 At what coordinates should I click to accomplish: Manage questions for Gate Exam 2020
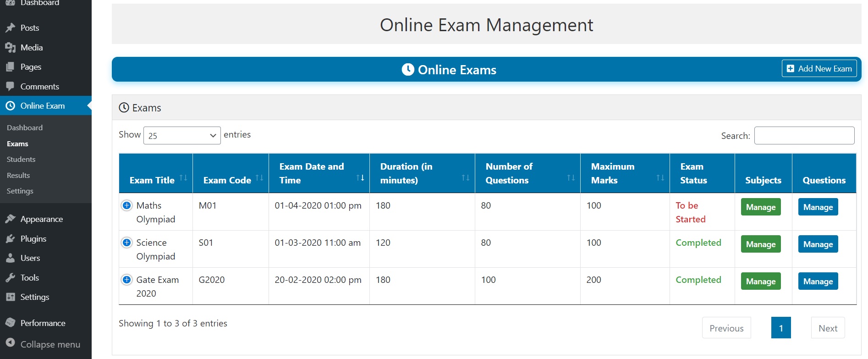click(x=818, y=282)
